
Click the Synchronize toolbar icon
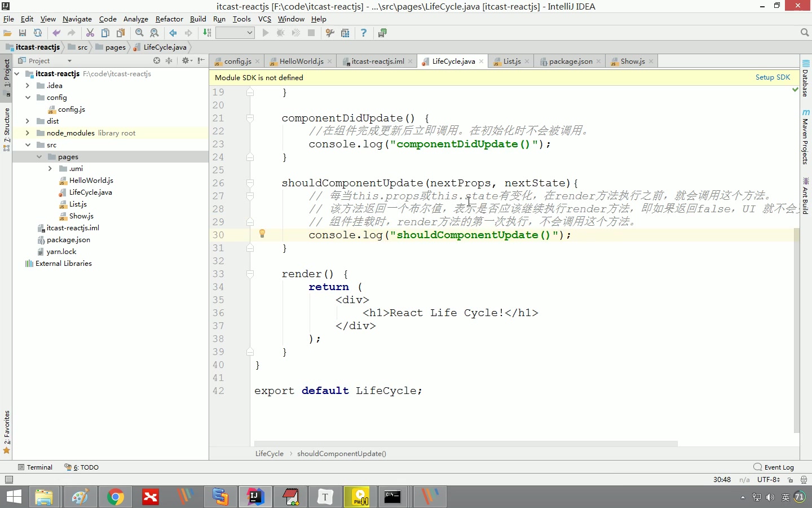tap(38, 33)
